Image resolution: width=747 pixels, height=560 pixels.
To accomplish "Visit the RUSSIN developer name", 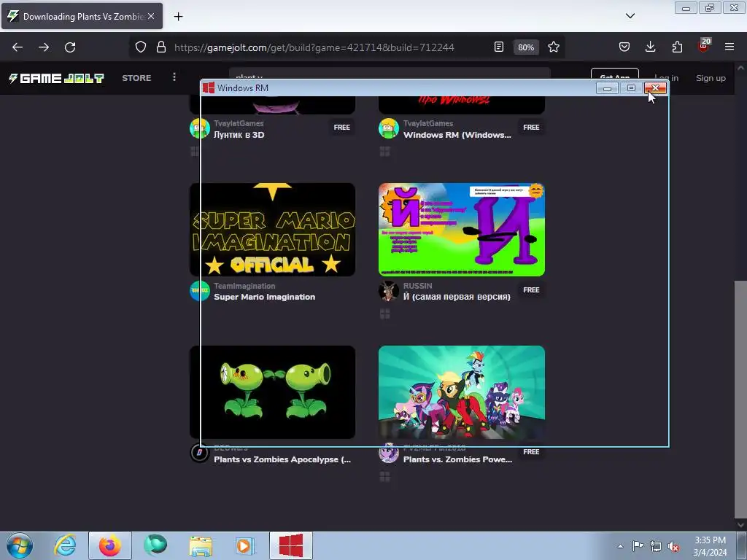I will coord(417,286).
